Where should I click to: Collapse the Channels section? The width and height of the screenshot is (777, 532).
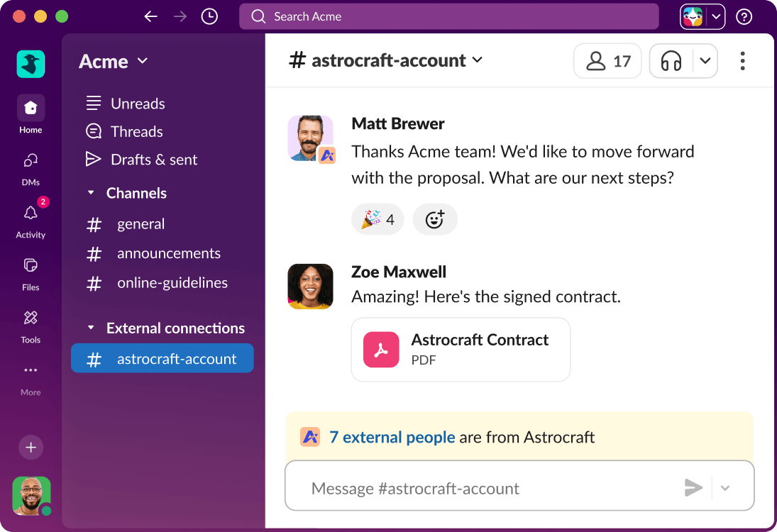tap(91, 193)
